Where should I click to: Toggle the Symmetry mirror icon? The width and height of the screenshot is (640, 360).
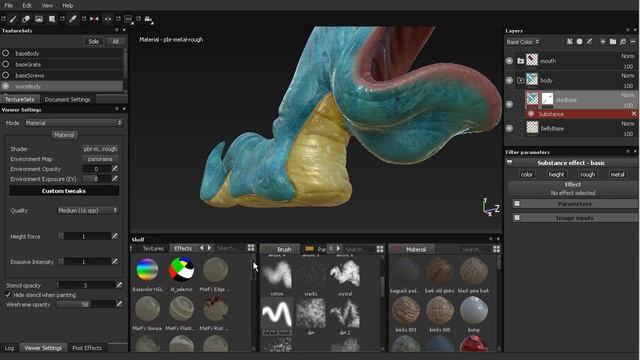(94, 19)
